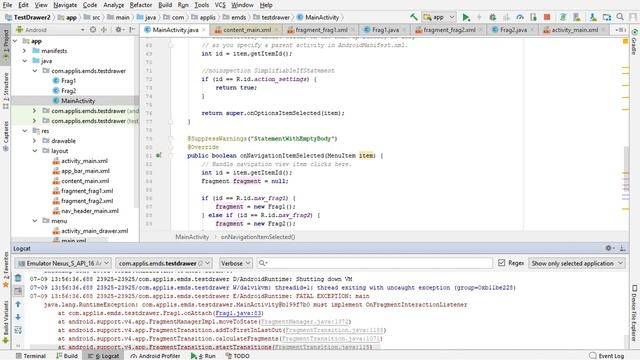This screenshot has height=360, width=640.
Task: Open project pane gear settings
Action: pyautogui.click(x=119, y=30)
